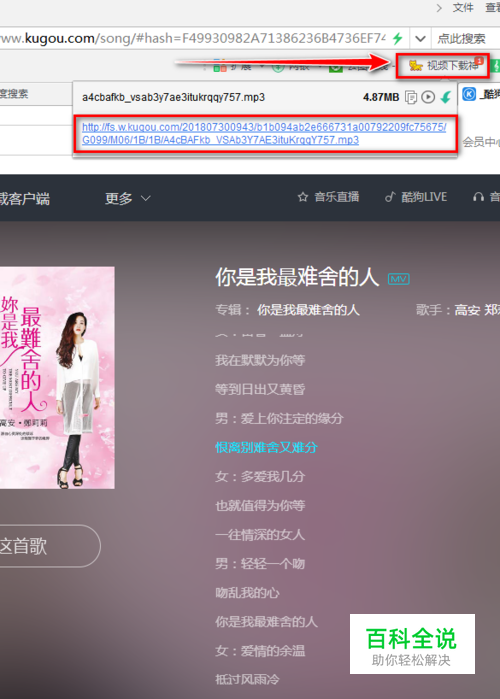
Task: Play the detected mp3 with the play icon
Action: pyautogui.click(x=428, y=97)
